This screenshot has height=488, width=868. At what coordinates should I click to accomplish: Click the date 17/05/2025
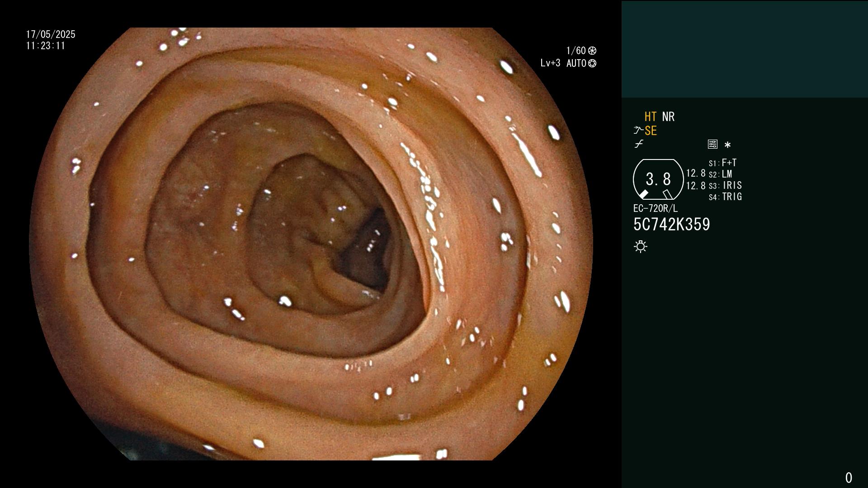pos(51,34)
